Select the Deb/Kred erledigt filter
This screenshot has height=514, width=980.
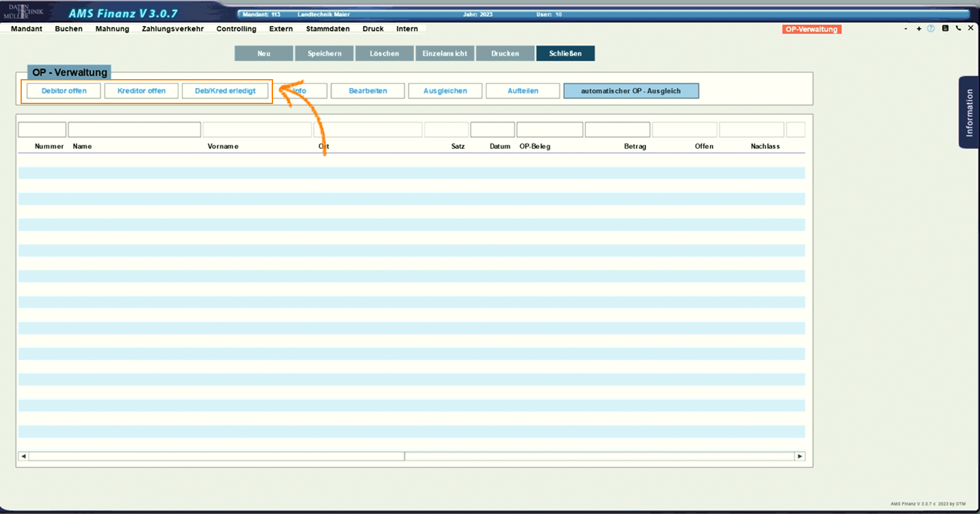point(225,91)
